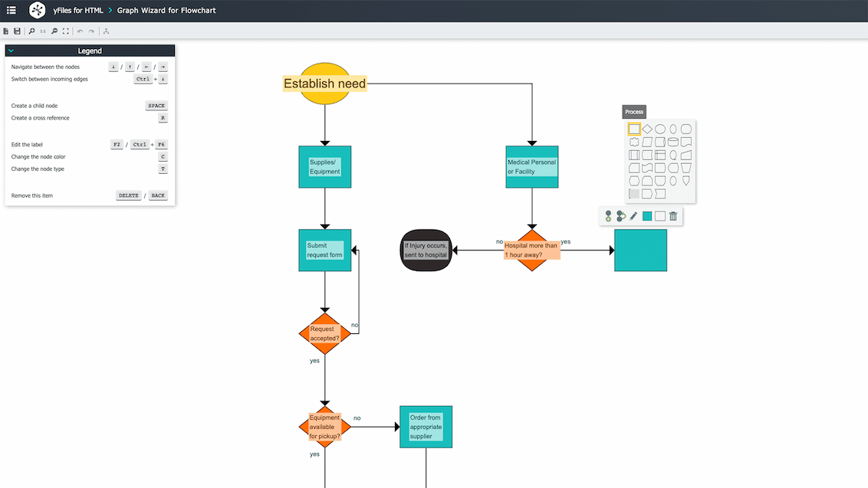868x488 pixels.
Task: Open the hamburger menu top left
Action: [10, 10]
